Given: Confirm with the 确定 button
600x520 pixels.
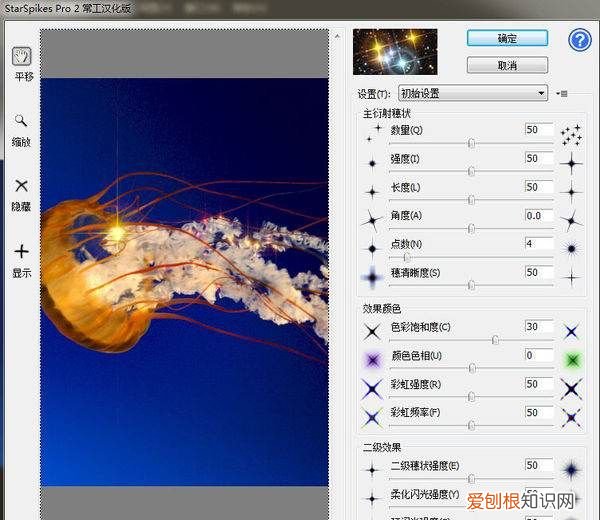Looking at the screenshot, I should tap(507, 39).
